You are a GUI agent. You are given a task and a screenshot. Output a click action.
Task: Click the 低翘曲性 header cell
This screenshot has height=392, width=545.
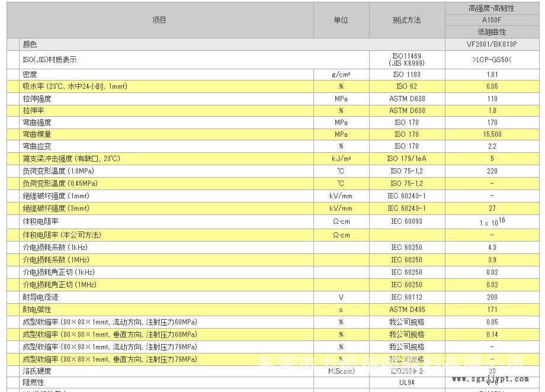[x=492, y=32]
